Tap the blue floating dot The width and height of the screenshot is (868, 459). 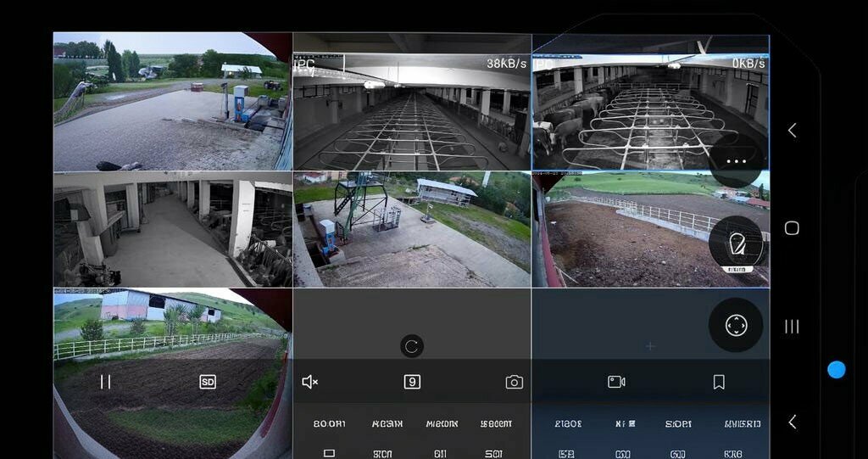(x=837, y=370)
